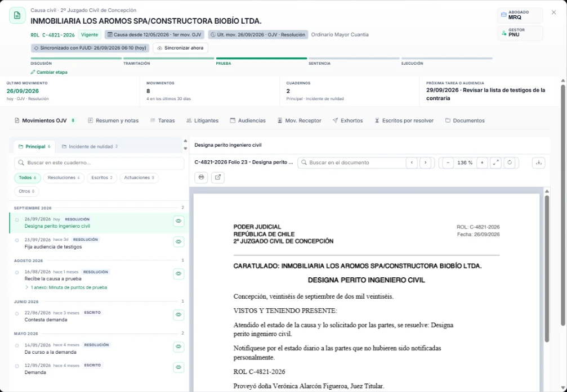Go to the next document search result
Viewport: 567px width, 392px height.
tap(425, 163)
